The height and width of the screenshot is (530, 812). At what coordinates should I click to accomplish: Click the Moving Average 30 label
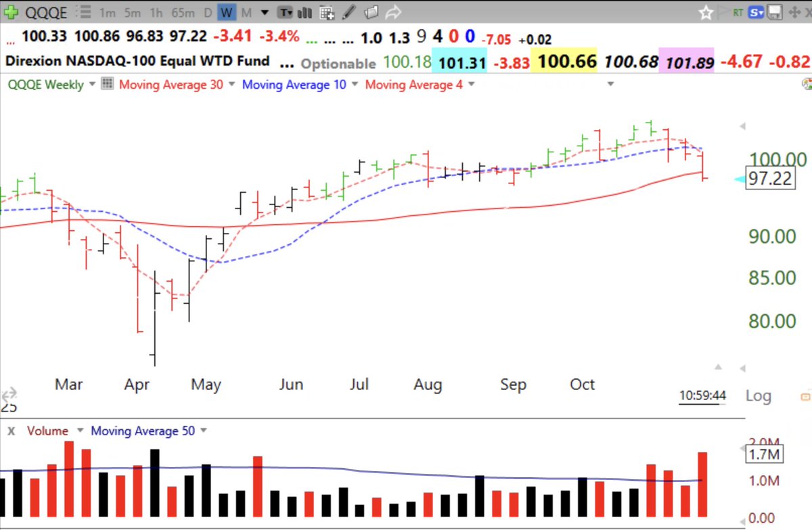(x=171, y=84)
